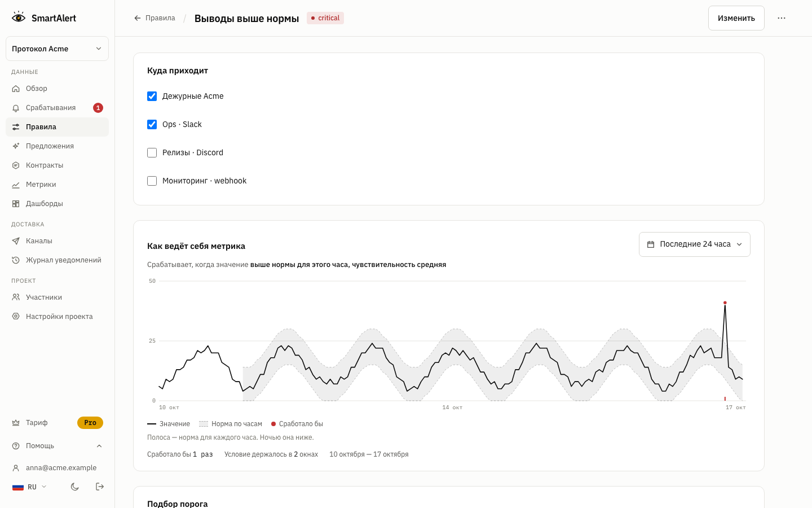Screen dimensions: 812x508
Task: Click the critical severity tag
Action: (x=325, y=18)
